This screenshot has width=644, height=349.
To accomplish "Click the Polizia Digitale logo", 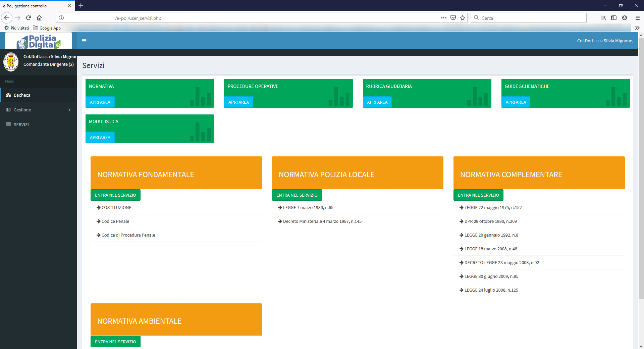I will click(x=39, y=41).
